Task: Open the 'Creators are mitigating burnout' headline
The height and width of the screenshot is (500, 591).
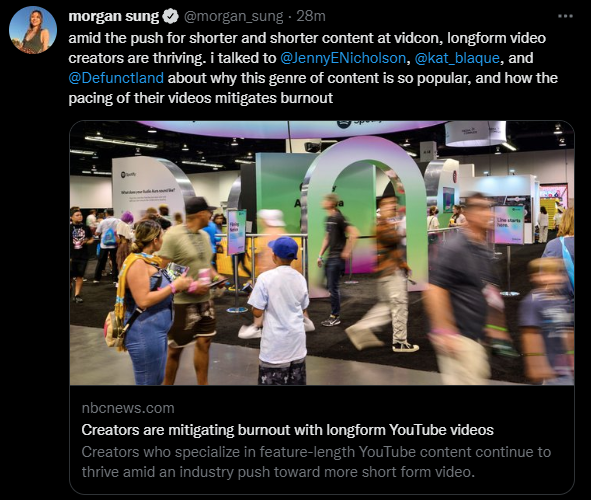Action: pyautogui.click(x=287, y=430)
